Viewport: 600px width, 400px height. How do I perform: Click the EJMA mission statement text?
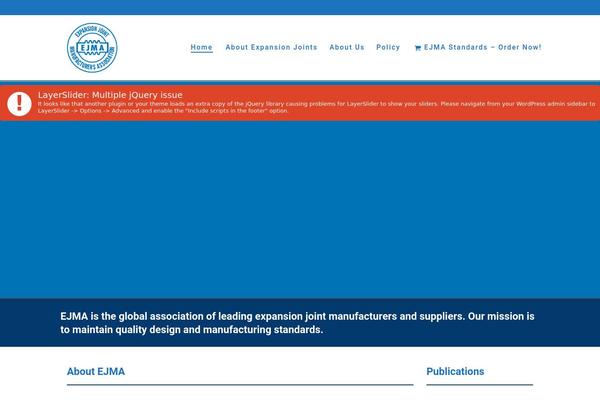point(297,323)
